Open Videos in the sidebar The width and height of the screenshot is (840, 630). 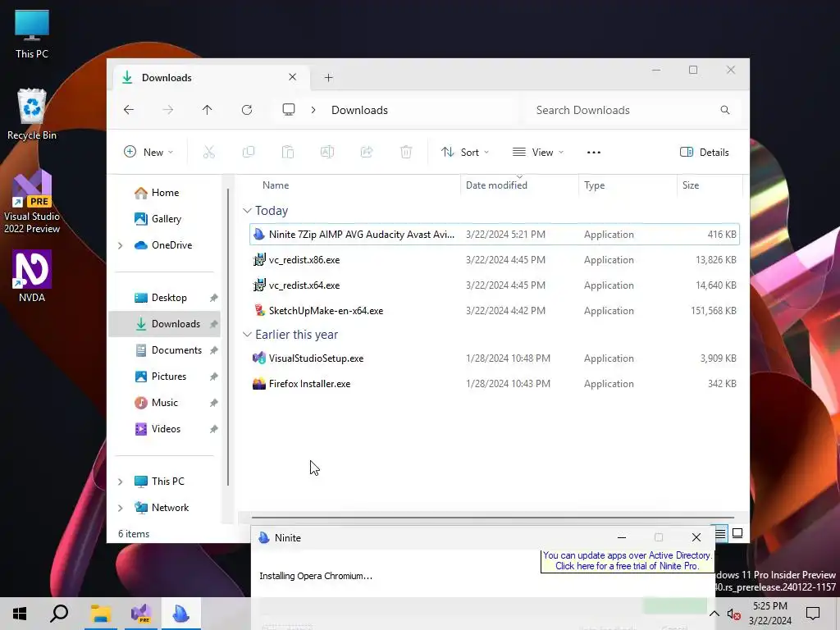coord(164,428)
